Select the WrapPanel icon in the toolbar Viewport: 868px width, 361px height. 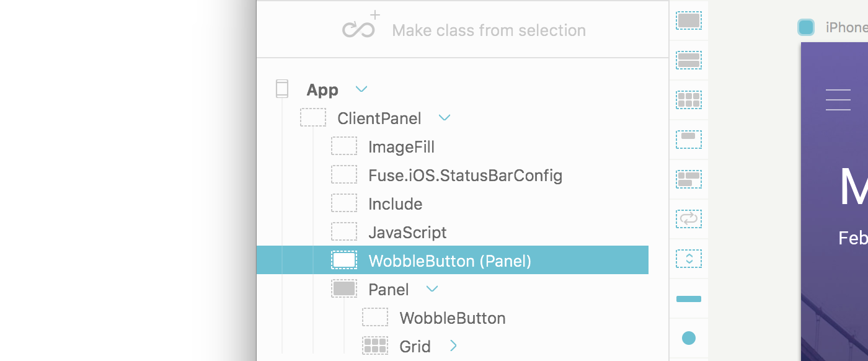[689, 179]
